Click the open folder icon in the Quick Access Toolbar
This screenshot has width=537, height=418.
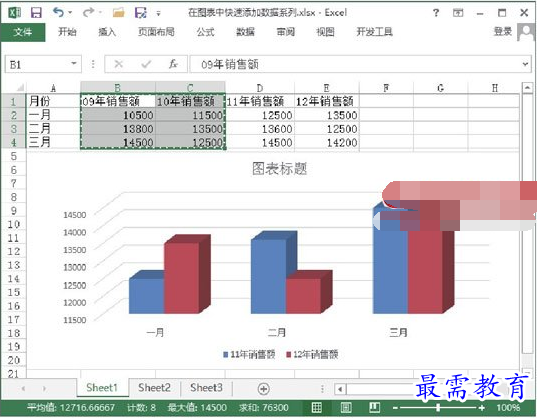[x=118, y=13]
